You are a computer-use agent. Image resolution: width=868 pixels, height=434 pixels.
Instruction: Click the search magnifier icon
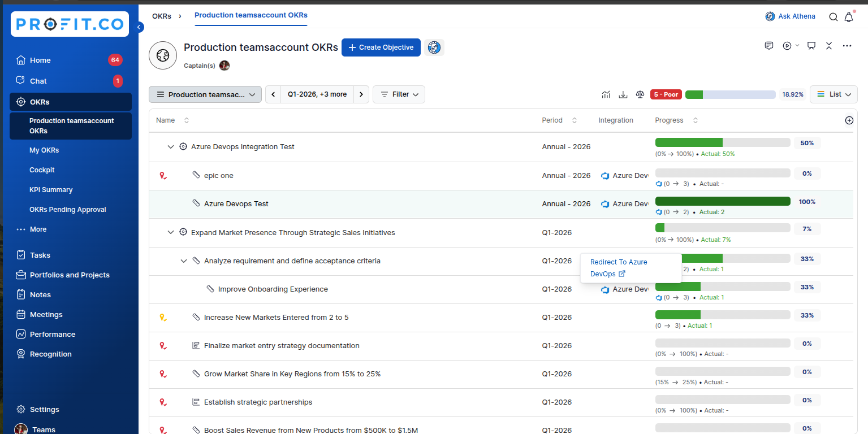click(x=834, y=17)
